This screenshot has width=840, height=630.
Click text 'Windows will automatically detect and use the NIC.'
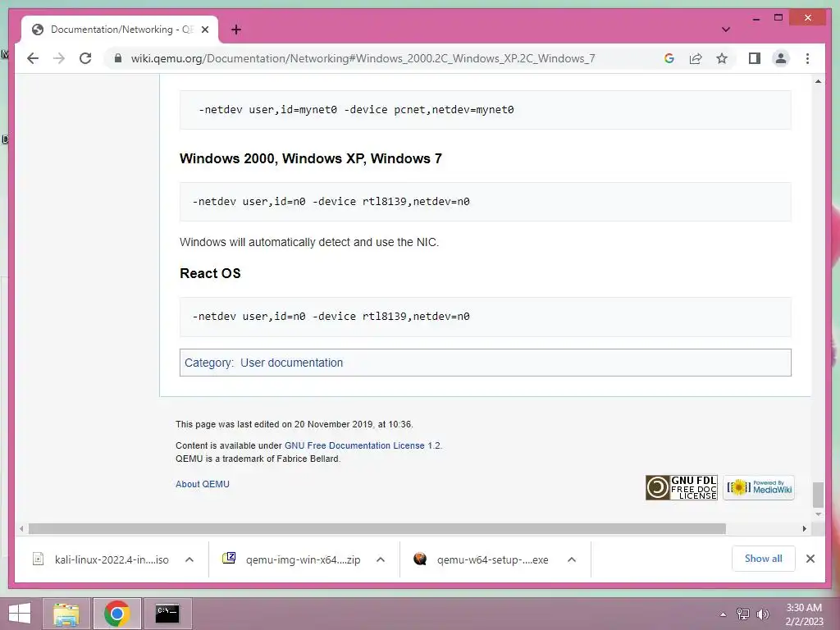click(309, 242)
